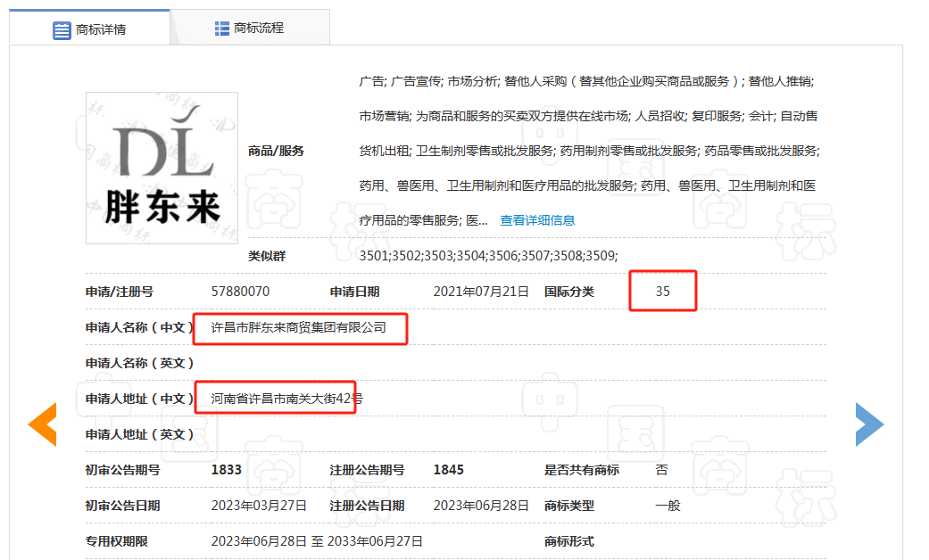Image resolution: width=929 pixels, height=560 pixels.
Task: Click the 商标详情 document icon
Action: tap(62, 30)
